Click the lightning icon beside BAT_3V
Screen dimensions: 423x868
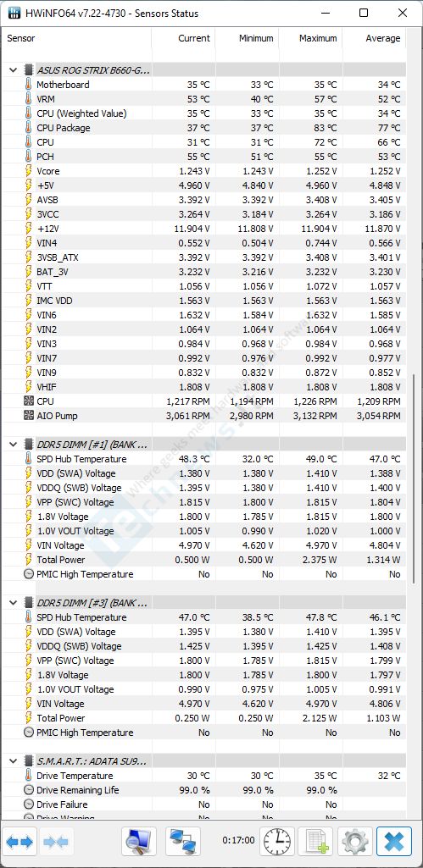28,272
